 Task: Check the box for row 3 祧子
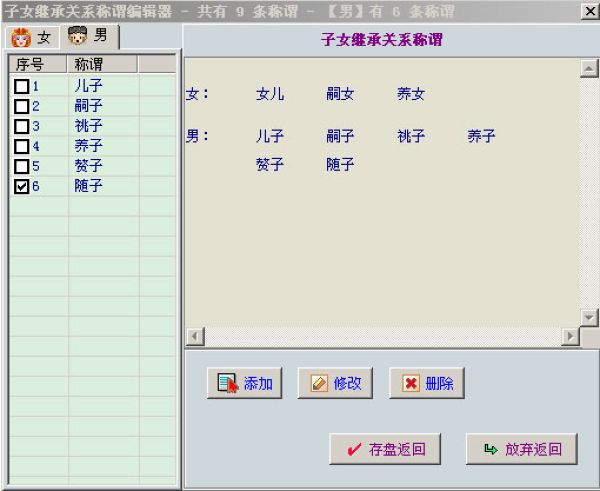21,126
